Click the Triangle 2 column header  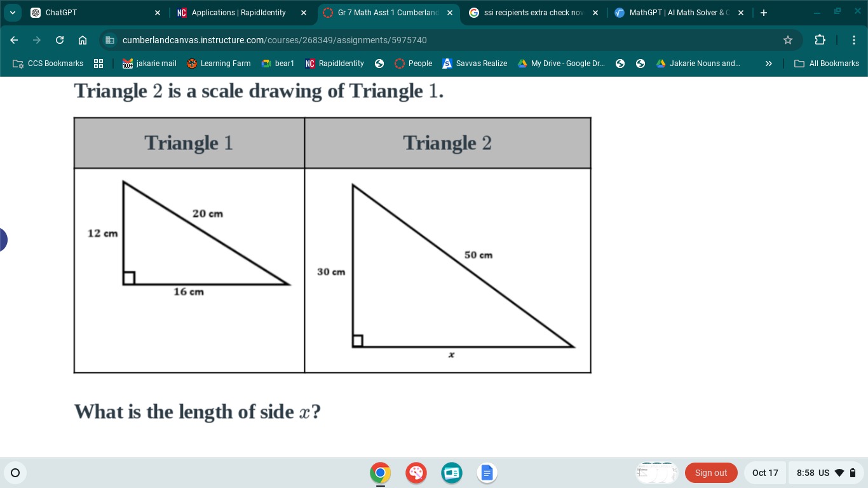(447, 143)
